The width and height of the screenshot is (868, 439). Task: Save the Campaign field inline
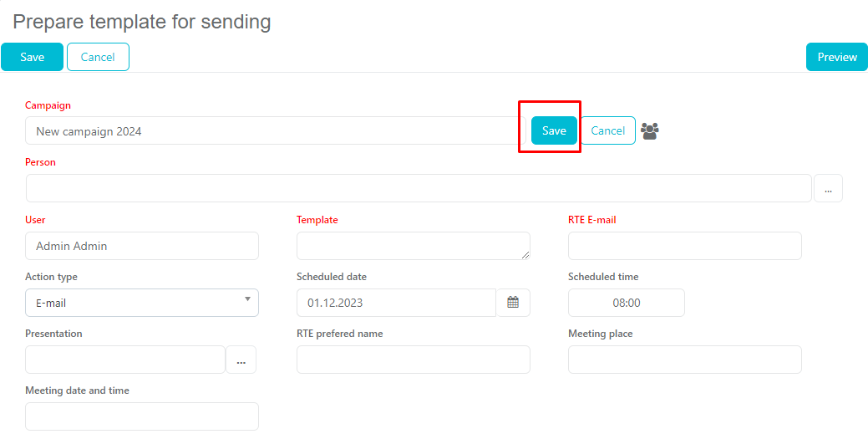click(554, 130)
